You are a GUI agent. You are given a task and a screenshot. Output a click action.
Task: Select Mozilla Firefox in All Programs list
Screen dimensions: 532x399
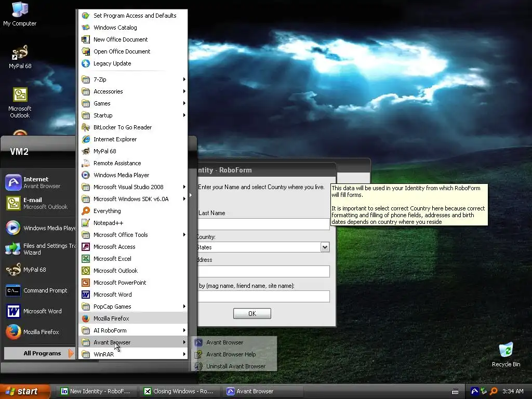pos(133,318)
